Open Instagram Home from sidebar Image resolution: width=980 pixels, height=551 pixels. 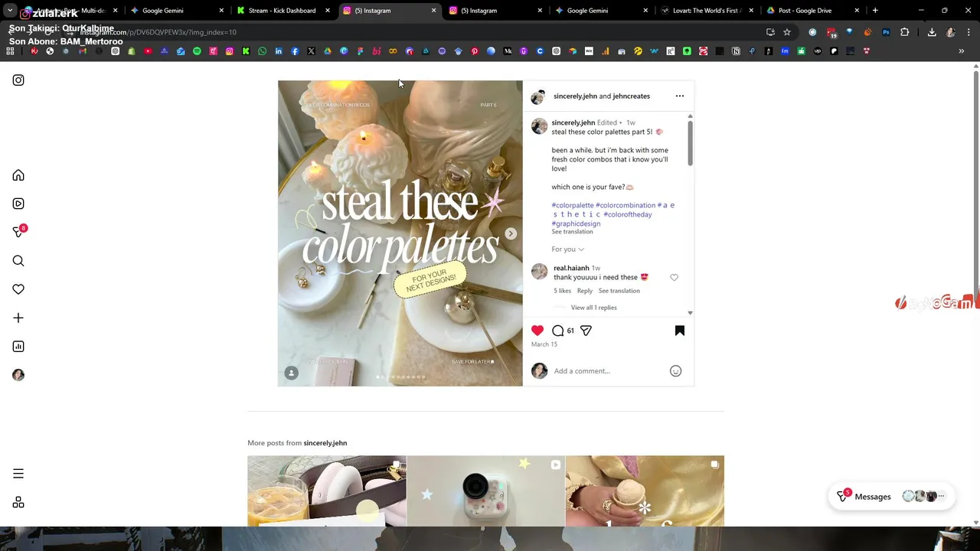click(x=18, y=175)
